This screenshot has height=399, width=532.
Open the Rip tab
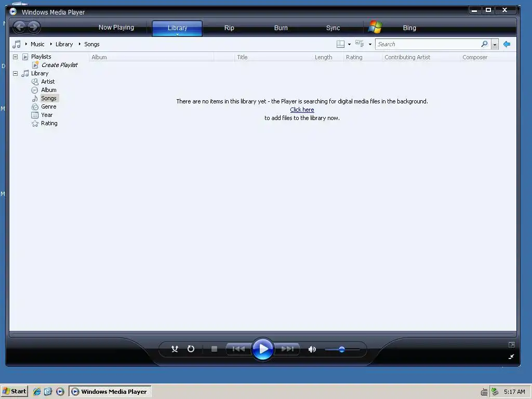pos(229,28)
